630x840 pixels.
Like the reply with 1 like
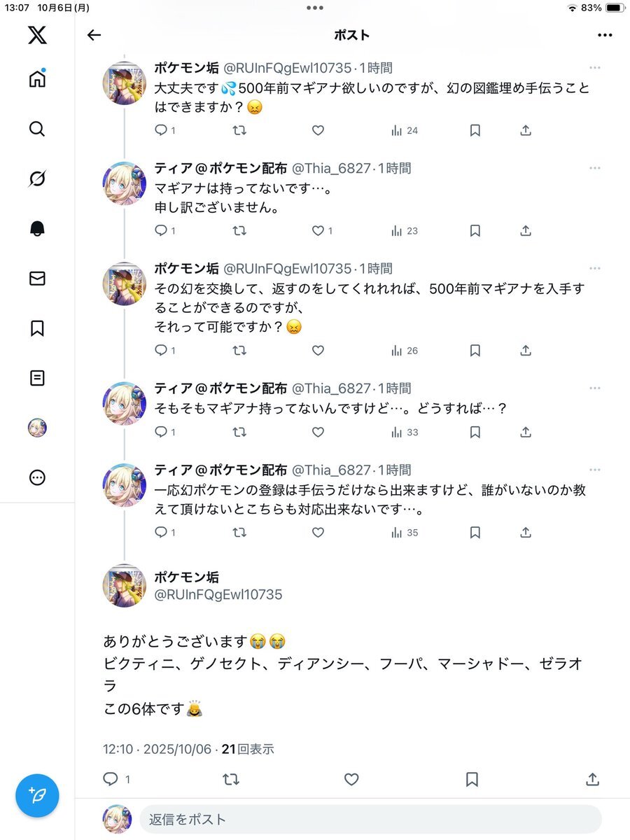(x=318, y=230)
